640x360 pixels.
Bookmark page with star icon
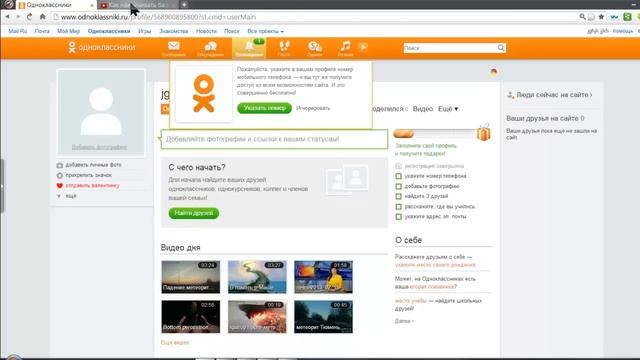pos(601,17)
